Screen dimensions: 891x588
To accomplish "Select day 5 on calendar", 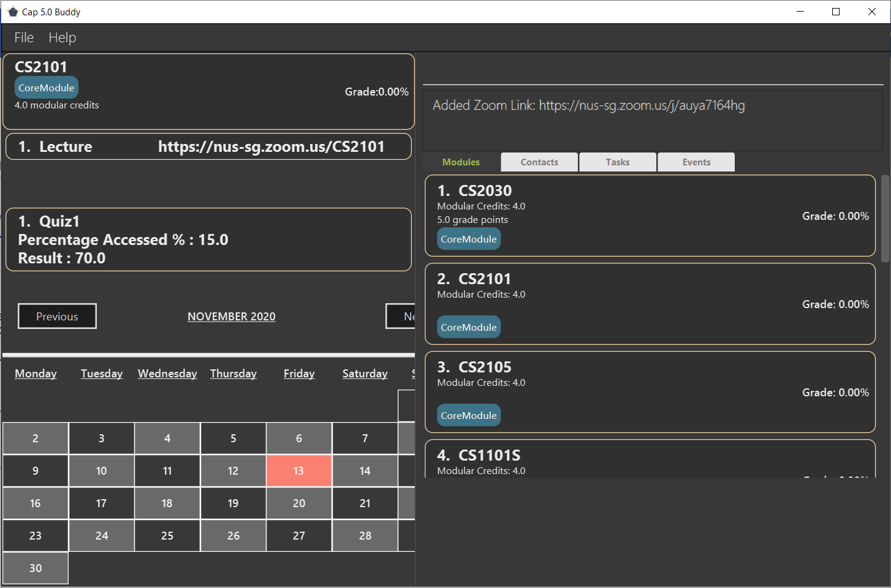I will point(233,438).
